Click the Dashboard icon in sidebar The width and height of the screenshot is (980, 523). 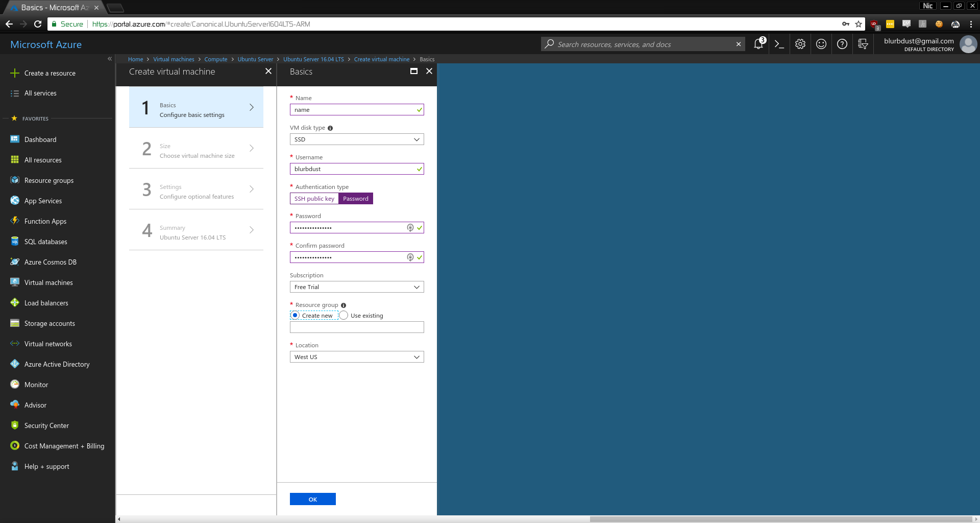[15, 139]
